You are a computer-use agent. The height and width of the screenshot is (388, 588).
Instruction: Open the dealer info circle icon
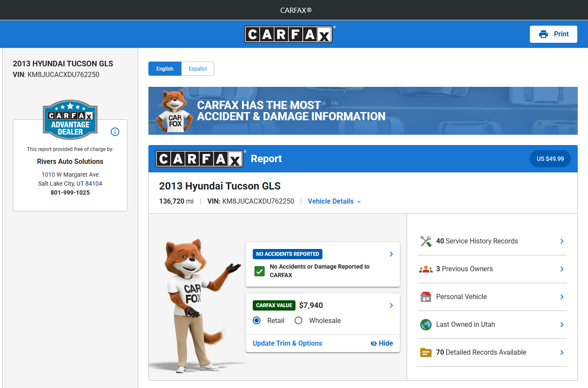coord(115,132)
